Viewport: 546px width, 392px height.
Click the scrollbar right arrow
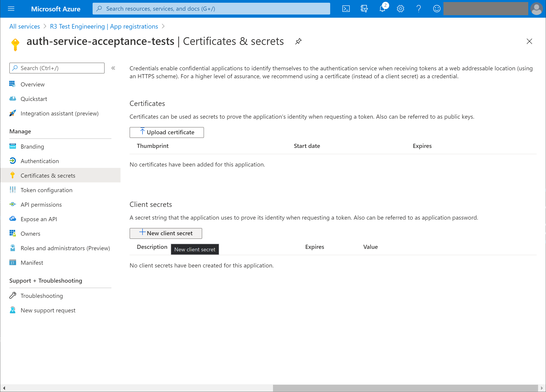pyautogui.click(x=542, y=388)
